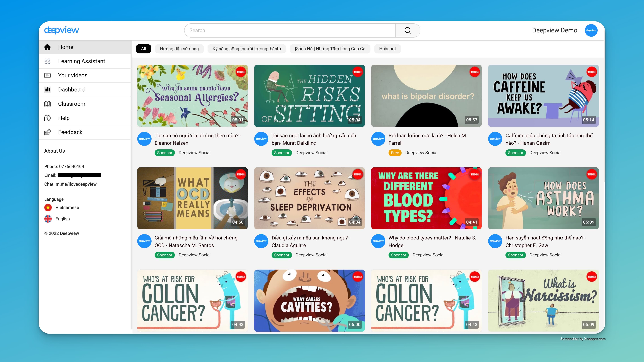
Task: Click Sponsor badge under Seasonal Allergies video
Action: click(x=165, y=153)
